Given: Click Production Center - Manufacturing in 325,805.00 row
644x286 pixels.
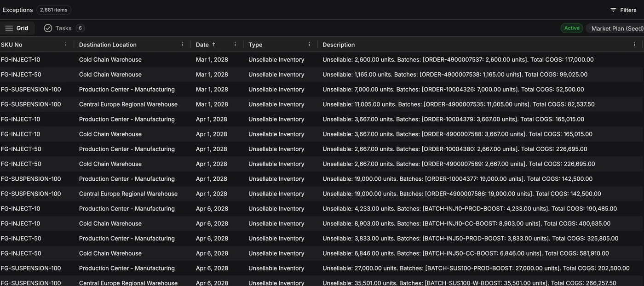Looking at the screenshot, I should click(127, 238).
